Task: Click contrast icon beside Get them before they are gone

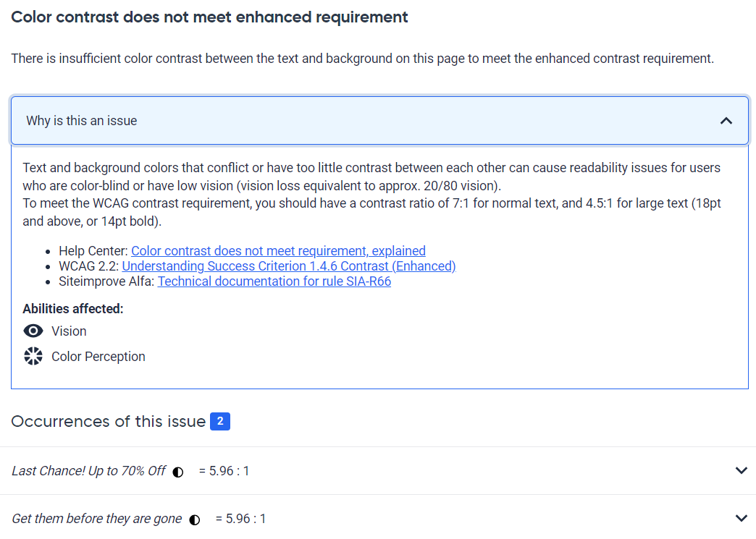Action: (x=195, y=519)
